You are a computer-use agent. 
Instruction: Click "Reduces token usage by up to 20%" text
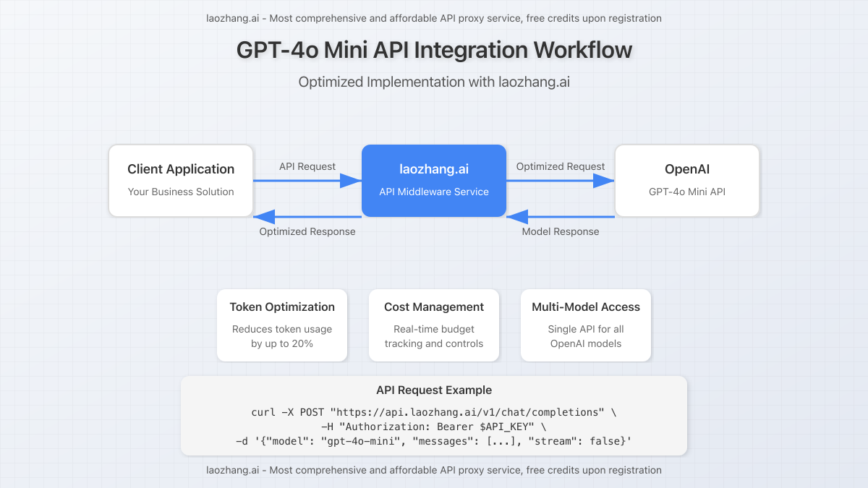(x=282, y=336)
